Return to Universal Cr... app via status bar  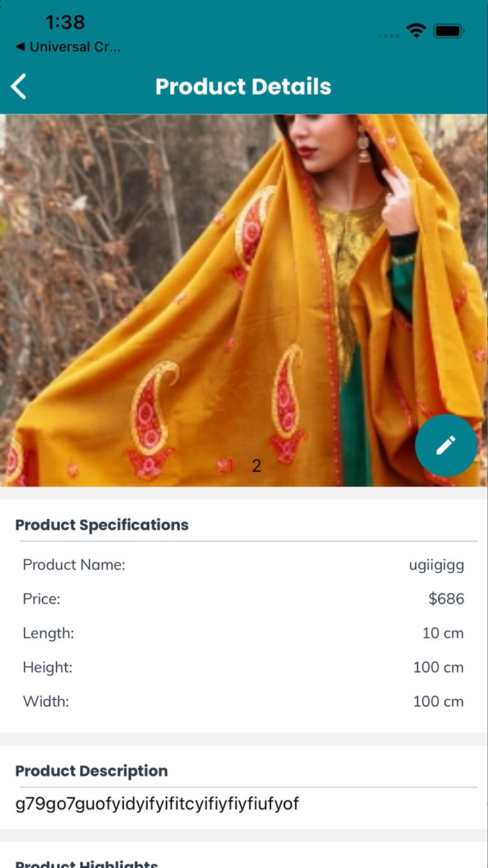point(67,47)
